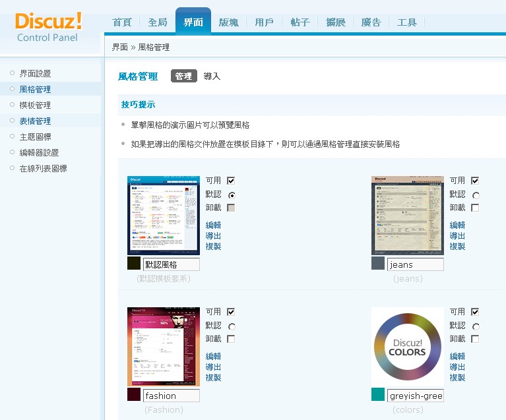Screen dimensions: 506x420
Task: Click 導出 link for jeans style
Action: click(457, 235)
